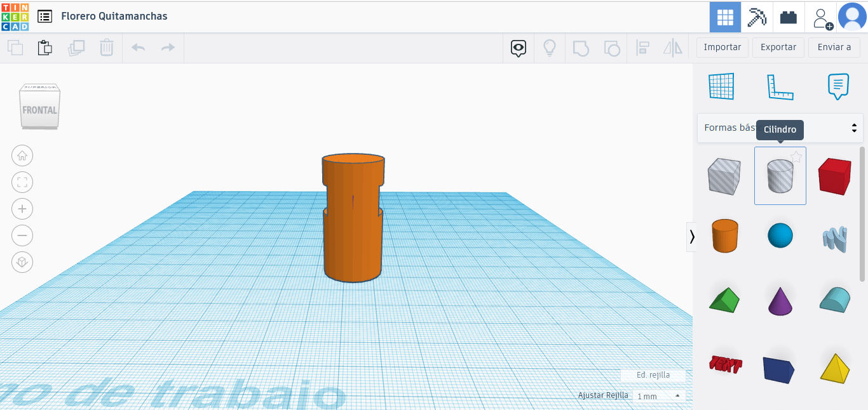
Task: Click the Ungroup shapes icon
Action: pos(611,48)
